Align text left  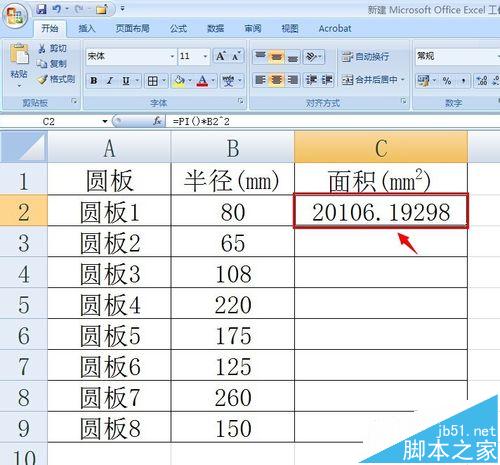coord(260,80)
